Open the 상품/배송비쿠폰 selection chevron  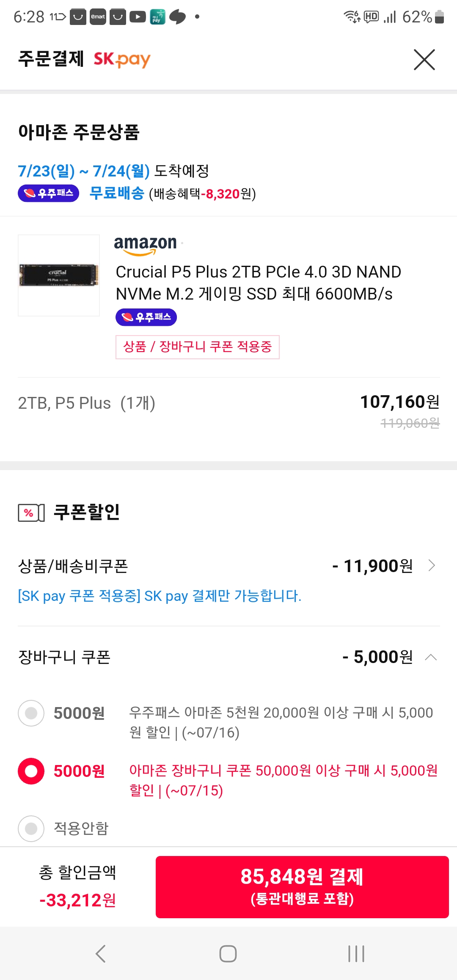coord(432,566)
